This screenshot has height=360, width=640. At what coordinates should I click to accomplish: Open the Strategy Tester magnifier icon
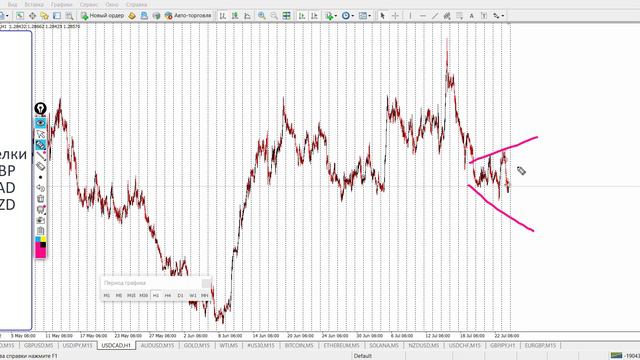coord(69,16)
